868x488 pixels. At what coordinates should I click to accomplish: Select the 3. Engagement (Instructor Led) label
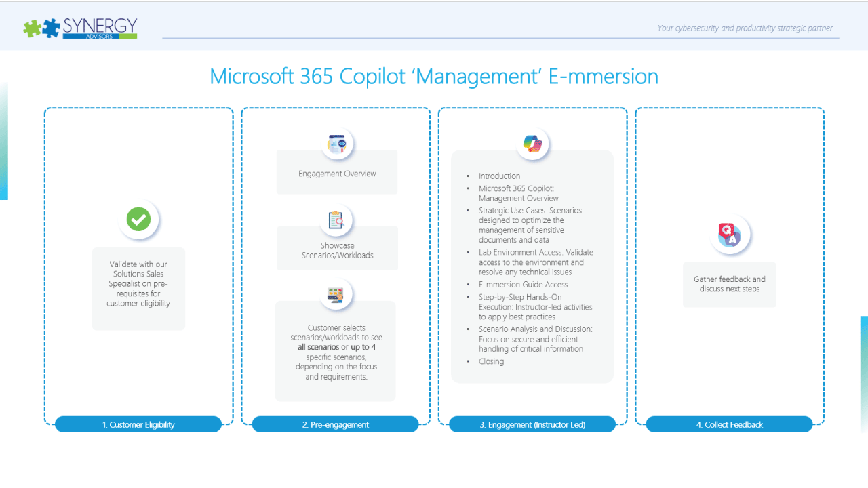532,424
